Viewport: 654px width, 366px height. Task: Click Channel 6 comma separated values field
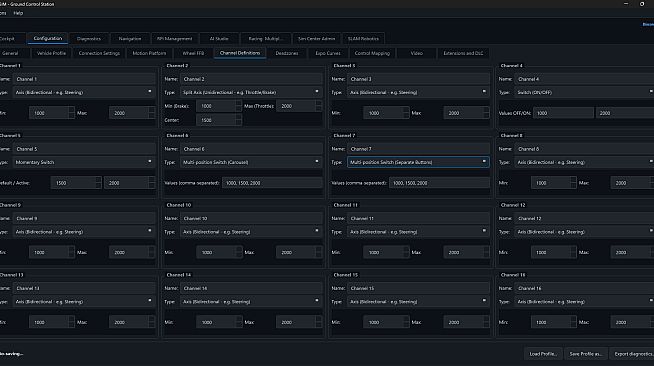(x=272, y=183)
